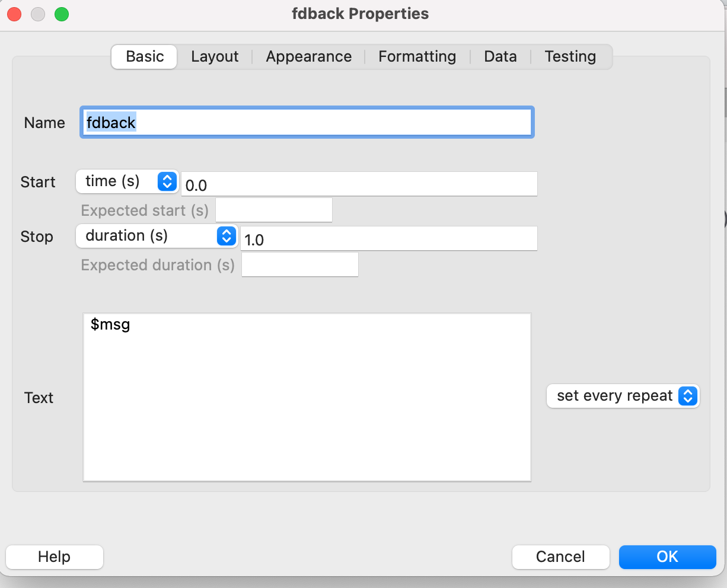
Task: Select the Basic tab
Action: (145, 57)
